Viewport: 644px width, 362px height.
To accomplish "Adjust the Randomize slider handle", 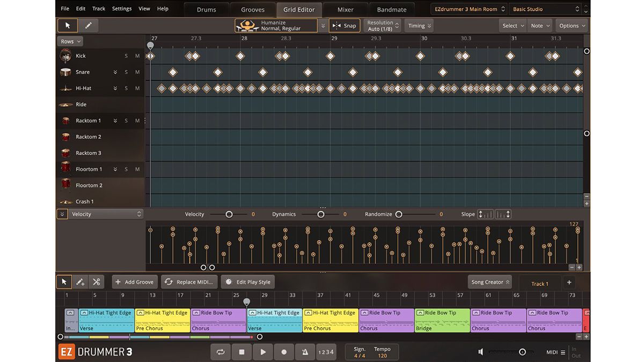I will [399, 214].
